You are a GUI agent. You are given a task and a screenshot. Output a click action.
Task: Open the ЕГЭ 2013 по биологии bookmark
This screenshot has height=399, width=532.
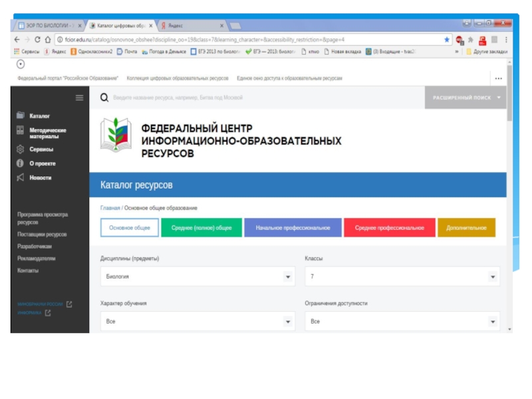click(215, 52)
